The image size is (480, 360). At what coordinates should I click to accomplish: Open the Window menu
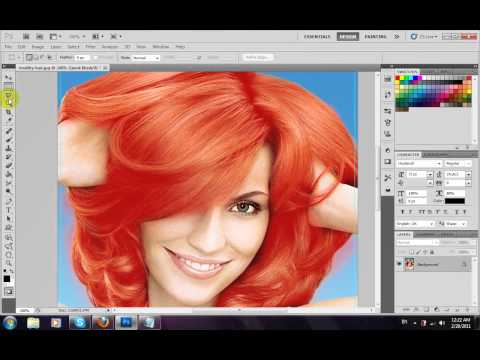(x=161, y=47)
